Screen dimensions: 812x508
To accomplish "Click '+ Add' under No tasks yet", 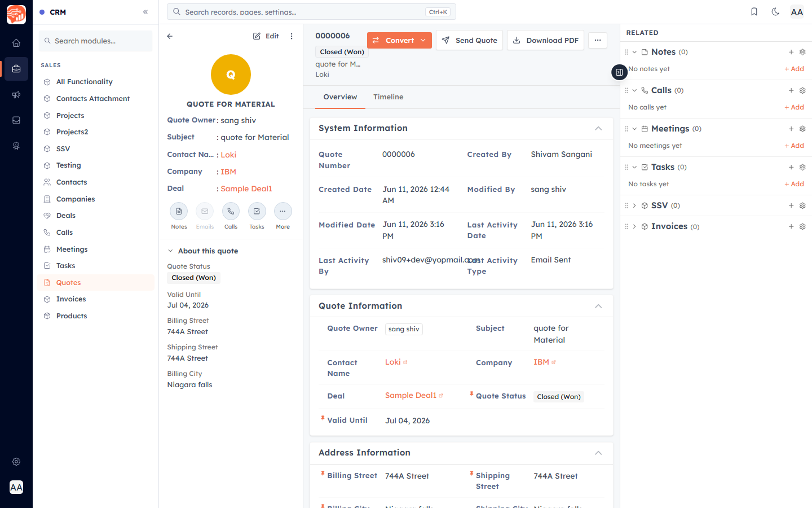I will coord(794,184).
